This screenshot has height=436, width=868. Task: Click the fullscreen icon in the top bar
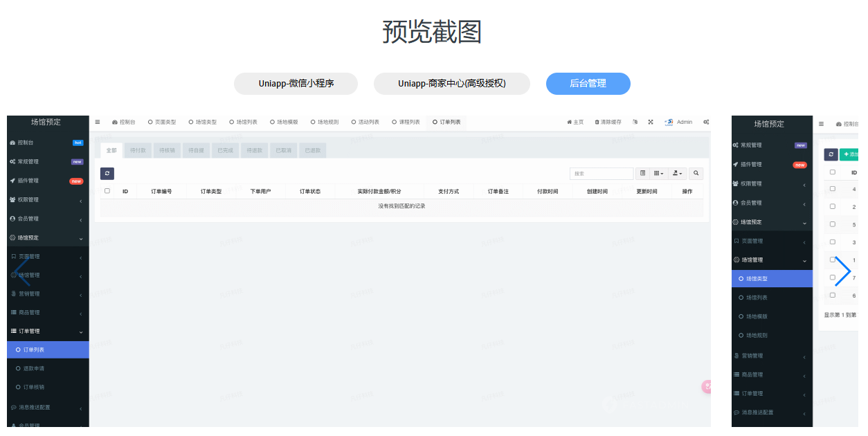(651, 122)
